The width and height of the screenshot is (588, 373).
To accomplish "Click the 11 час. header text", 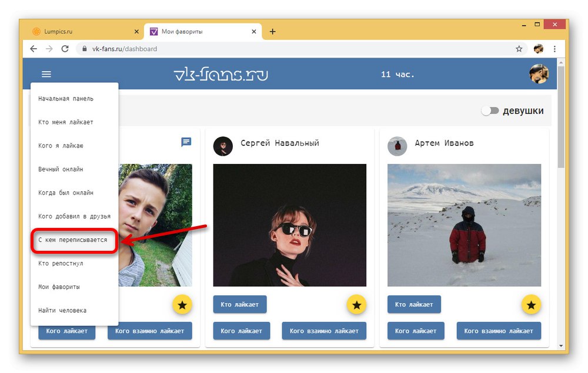I will click(x=397, y=75).
